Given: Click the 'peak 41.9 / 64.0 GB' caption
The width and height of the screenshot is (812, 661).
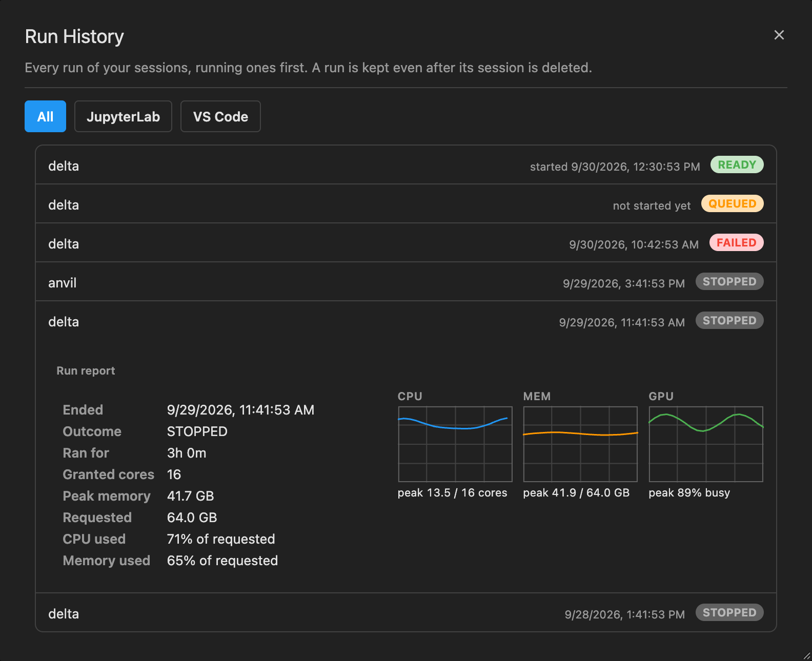Looking at the screenshot, I should coord(576,492).
